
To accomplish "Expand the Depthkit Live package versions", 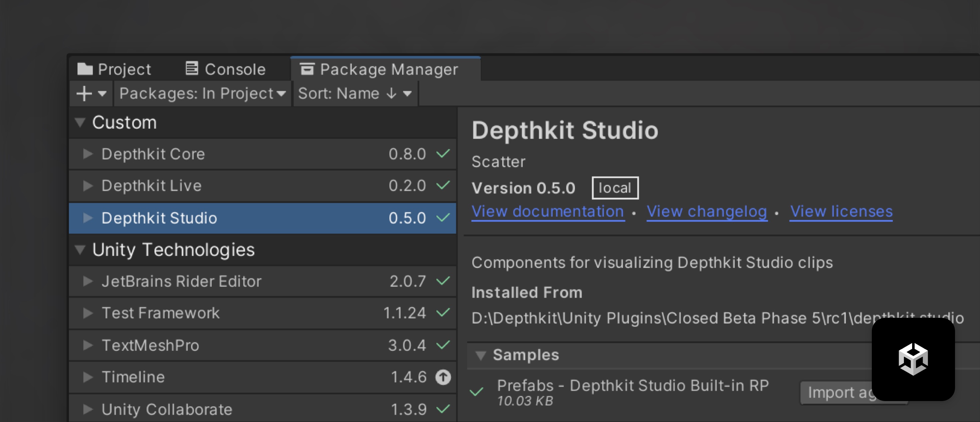I will coord(88,185).
